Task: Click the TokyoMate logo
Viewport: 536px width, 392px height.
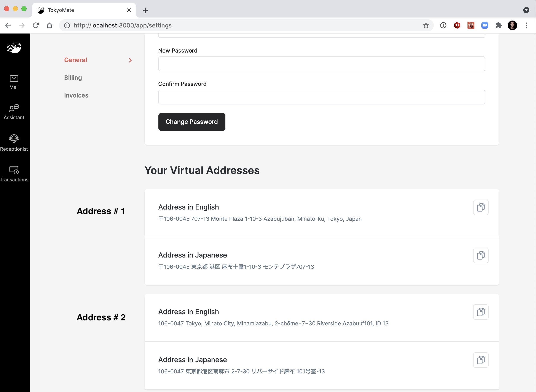Action: 14,48
